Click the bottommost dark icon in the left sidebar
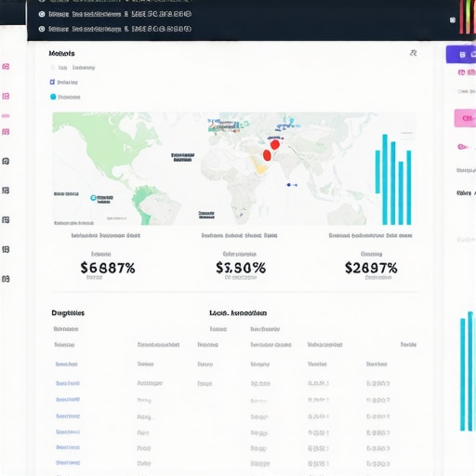This screenshot has width=476, height=476. tap(6, 279)
